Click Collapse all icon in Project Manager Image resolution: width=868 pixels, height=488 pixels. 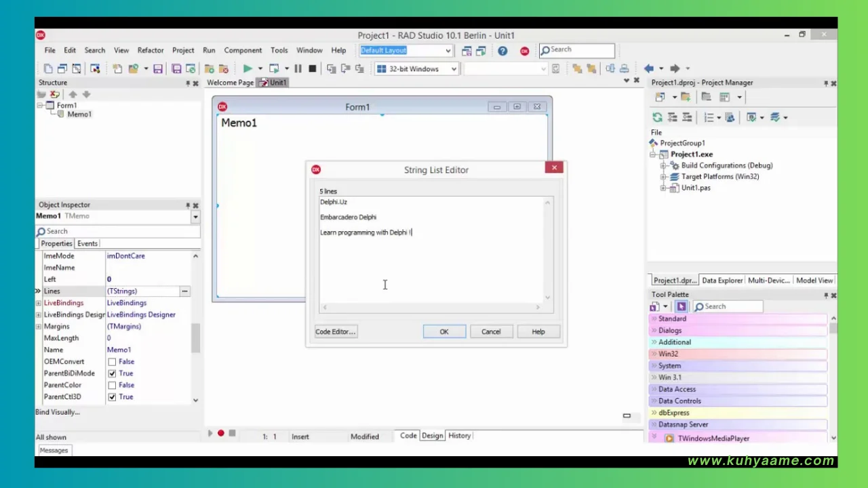pyautogui.click(x=687, y=117)
